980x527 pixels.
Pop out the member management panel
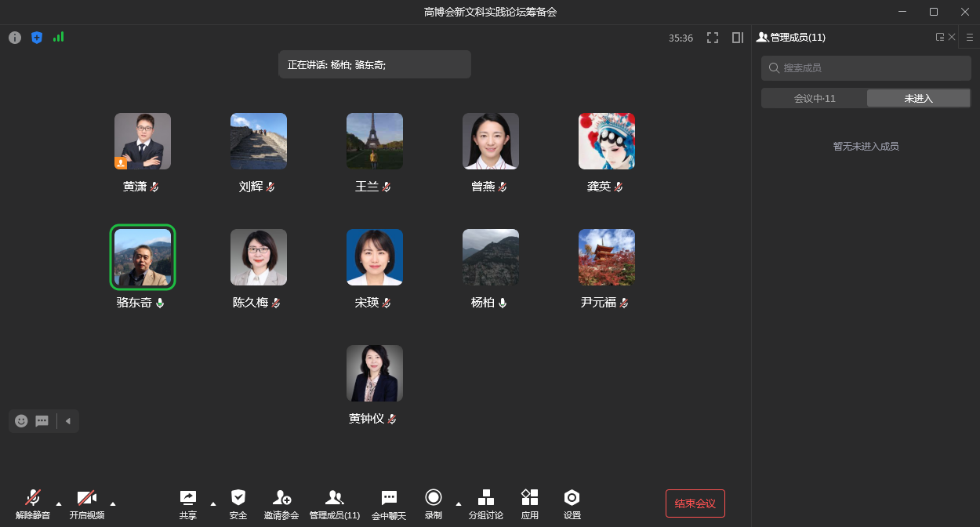[940, 37]
